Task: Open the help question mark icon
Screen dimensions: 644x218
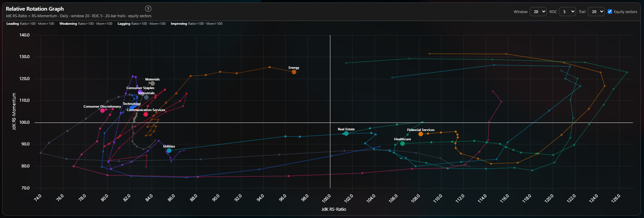Action: (148, 9)
